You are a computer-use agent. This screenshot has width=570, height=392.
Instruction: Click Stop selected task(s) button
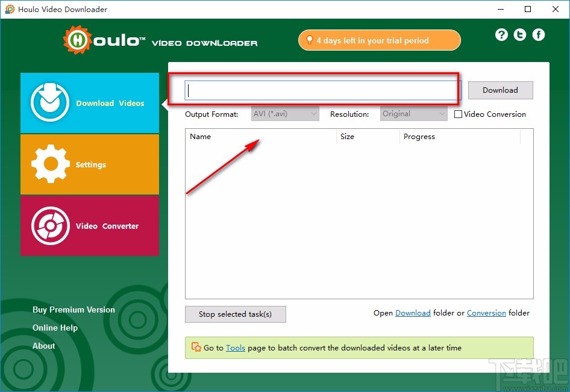235,314
